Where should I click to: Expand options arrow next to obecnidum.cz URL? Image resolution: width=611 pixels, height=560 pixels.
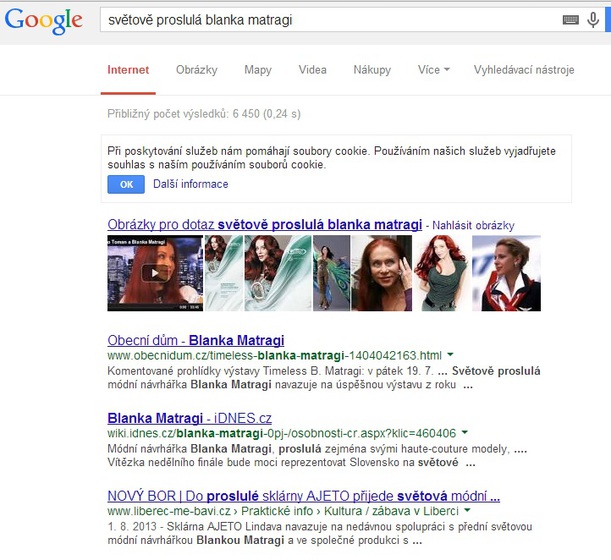[x=450, y=355]
